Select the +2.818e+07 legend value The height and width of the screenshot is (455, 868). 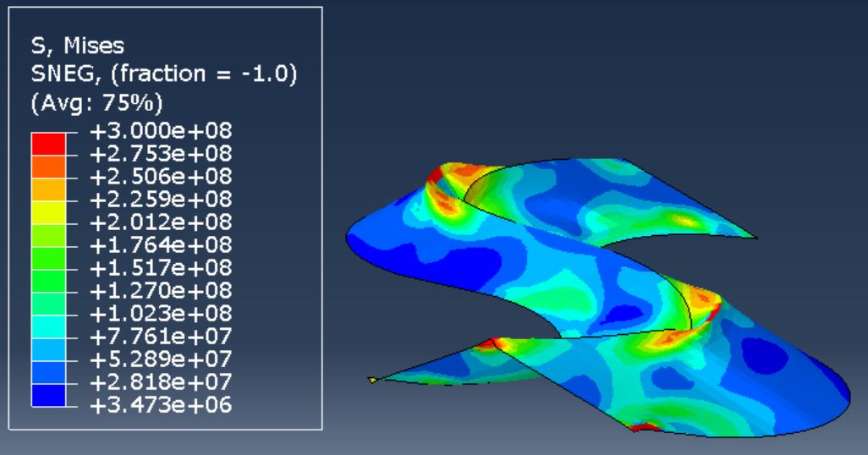click(161, 382)
